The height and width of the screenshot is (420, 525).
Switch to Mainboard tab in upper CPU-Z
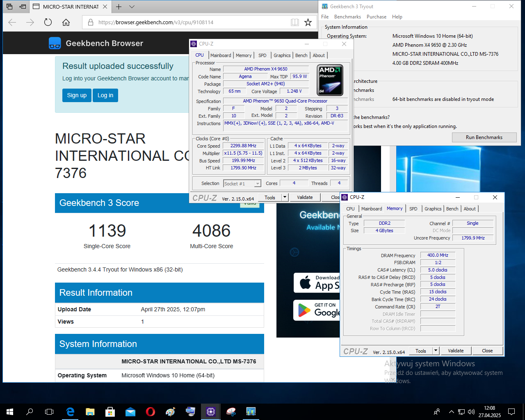pos(221,55)
